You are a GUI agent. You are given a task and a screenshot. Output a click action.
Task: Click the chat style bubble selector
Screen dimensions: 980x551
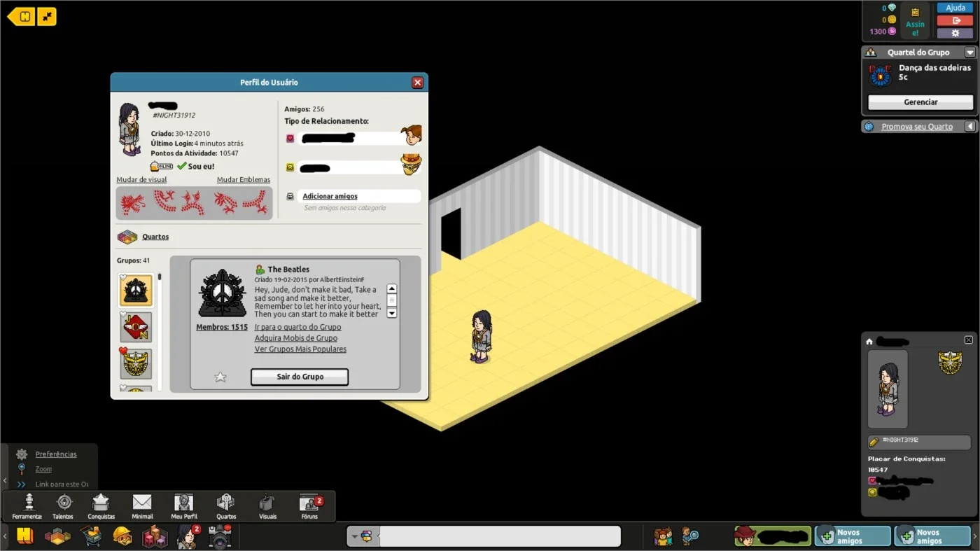[x=364, y=536]
